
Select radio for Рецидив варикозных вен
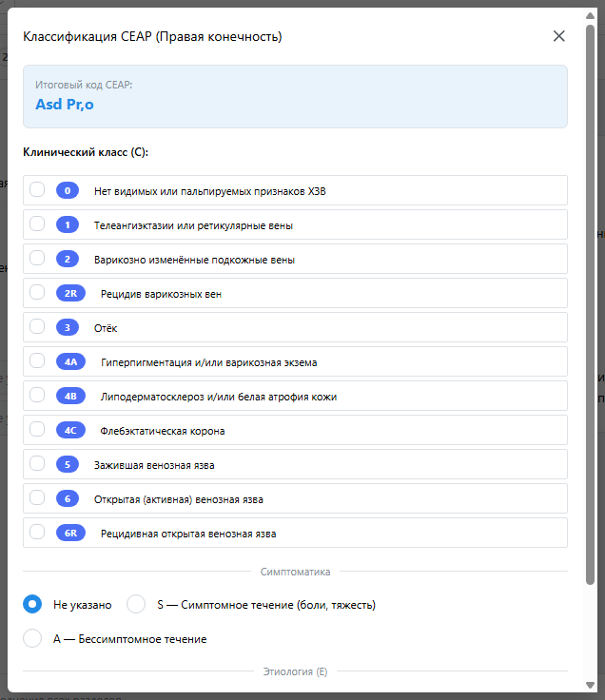click(37, 292)
